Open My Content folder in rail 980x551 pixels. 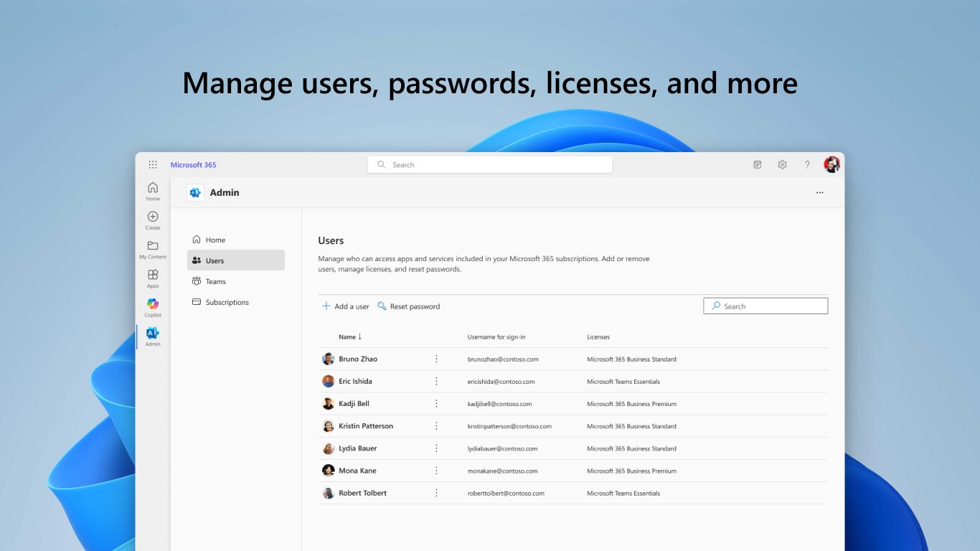pyautogui.click(x=153, y=250)
